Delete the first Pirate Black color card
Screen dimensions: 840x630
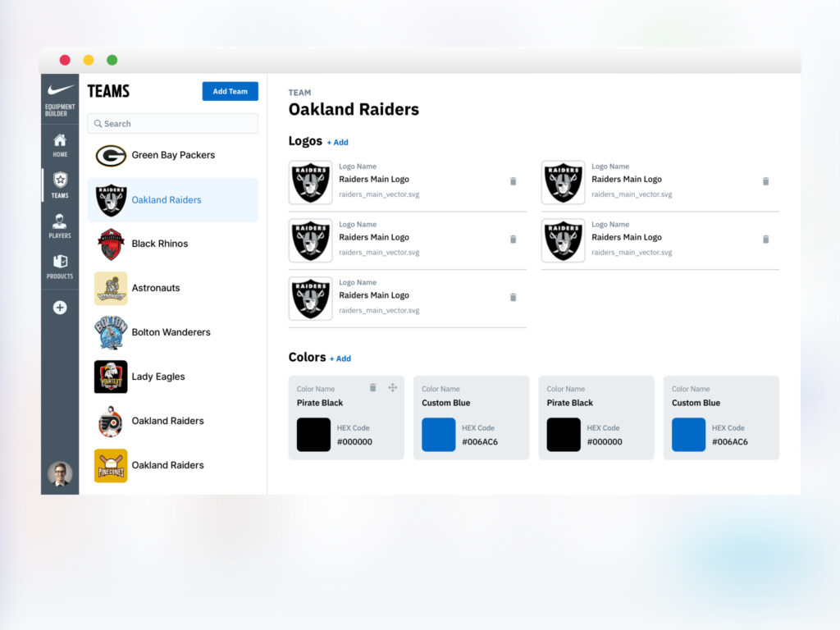click(373, 387)
